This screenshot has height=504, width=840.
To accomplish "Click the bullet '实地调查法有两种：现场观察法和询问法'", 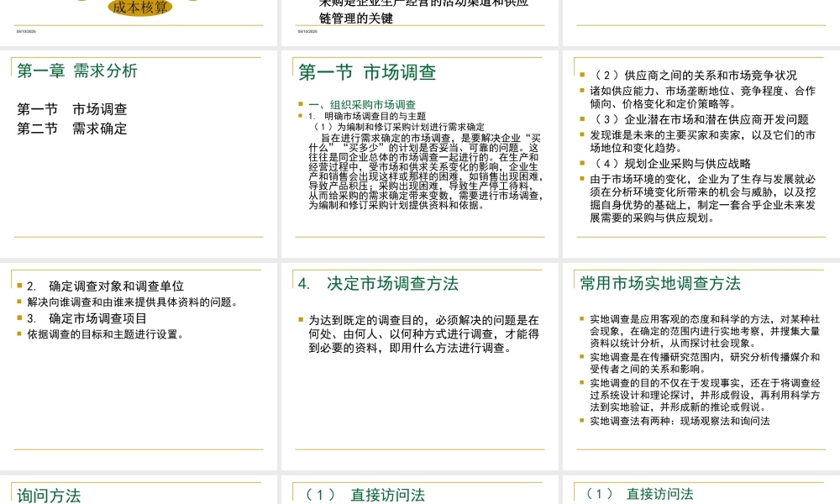I will [680, 421].
